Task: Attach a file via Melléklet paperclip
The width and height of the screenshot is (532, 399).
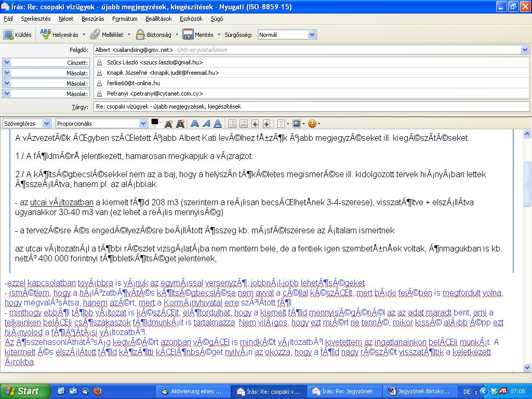Action: tap(107, 35)
